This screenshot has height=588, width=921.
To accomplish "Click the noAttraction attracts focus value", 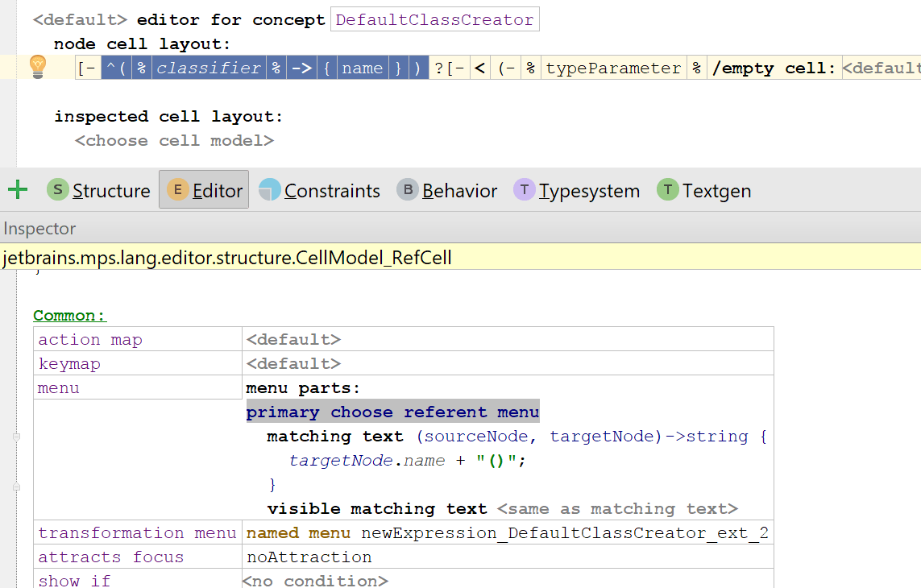I will click(x=309, y=557).
